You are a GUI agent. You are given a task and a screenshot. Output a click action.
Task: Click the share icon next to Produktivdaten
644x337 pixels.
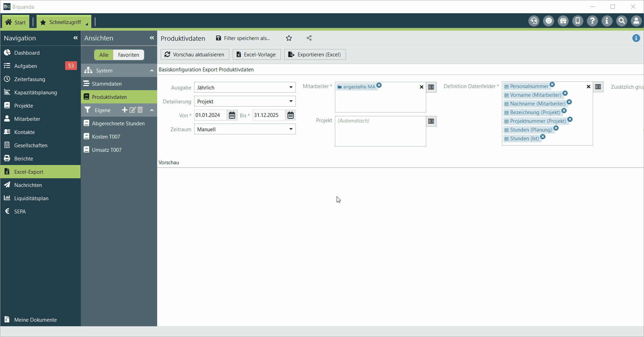[309, 38]
